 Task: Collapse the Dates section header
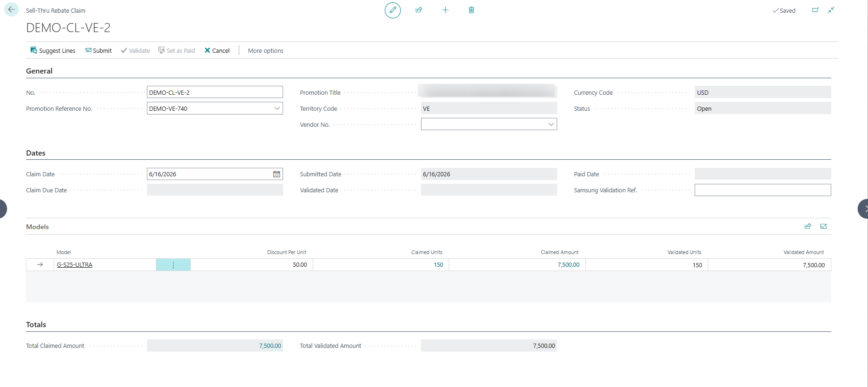[x=36, y=153]
